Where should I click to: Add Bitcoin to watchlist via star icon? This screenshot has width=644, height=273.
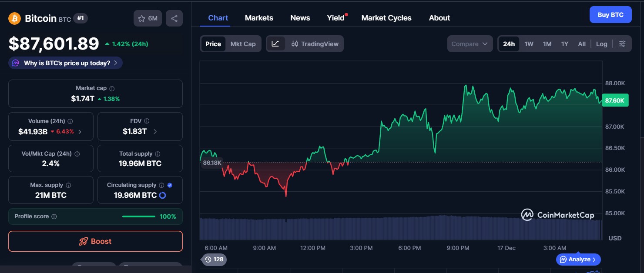click(x=141, y=18)
